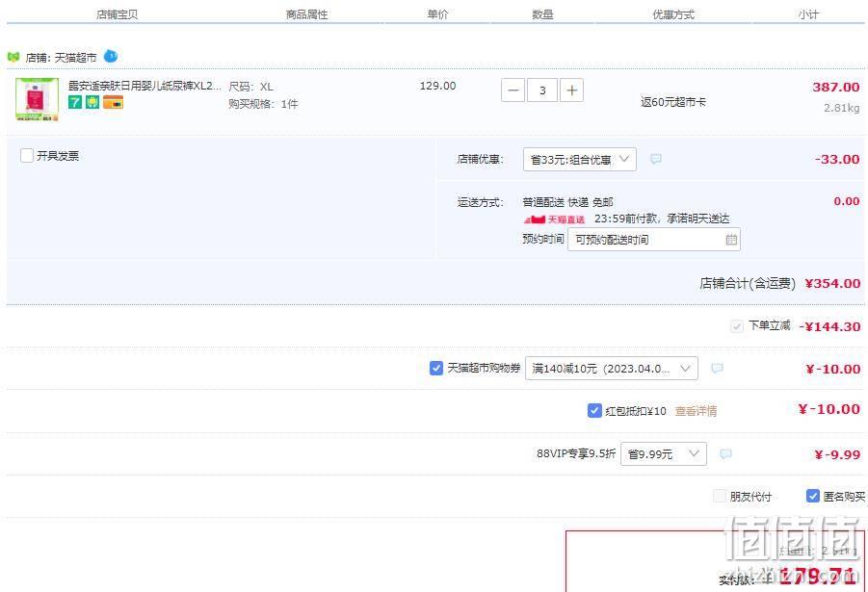Image resolution: width=868 pixels, height=592 pixels.
Task: Click the green shield service icon
Action: [x=92, y=102]
